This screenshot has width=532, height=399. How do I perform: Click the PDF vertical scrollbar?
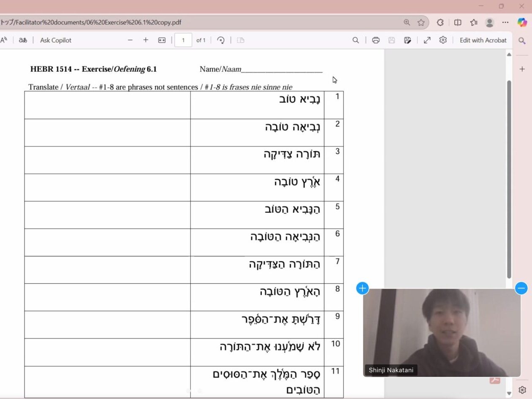[x=509, y=177]
